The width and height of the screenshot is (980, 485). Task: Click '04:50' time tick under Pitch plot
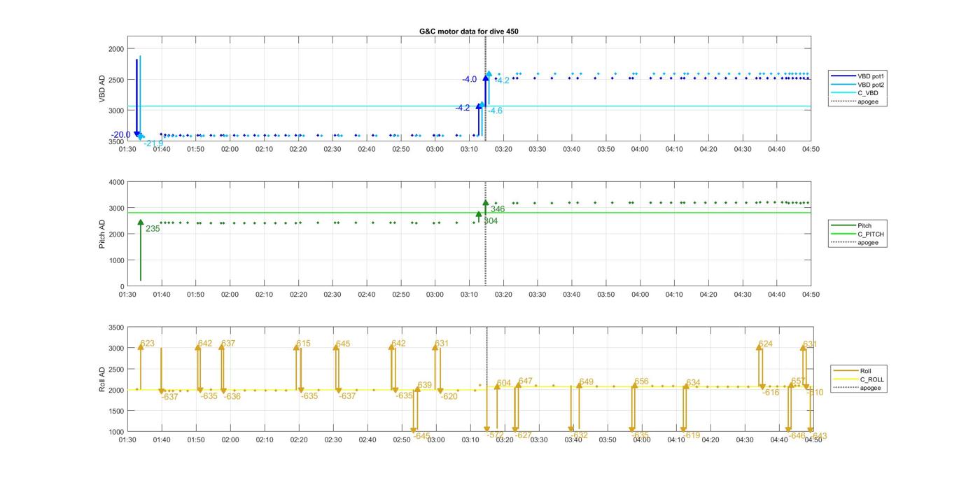[x=811, y=295]
